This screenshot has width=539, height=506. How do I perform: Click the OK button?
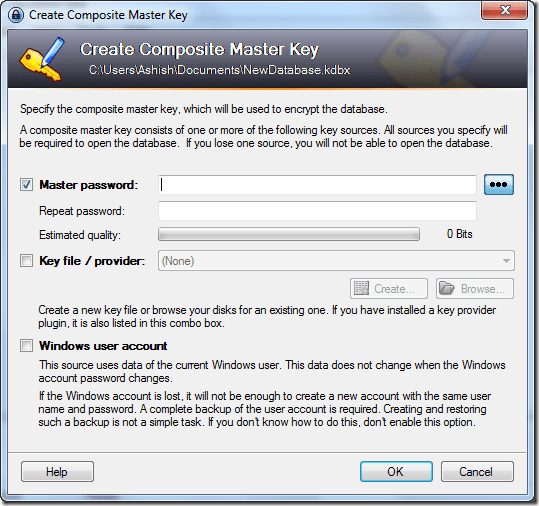(x=396, y=471)
